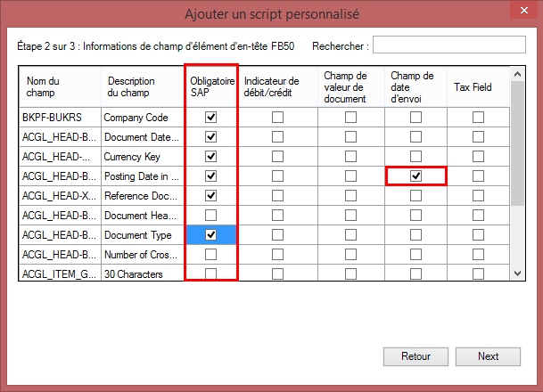Check Indicateur de débit/crédit for Document Type
The image size is (543, 392).
277,235
